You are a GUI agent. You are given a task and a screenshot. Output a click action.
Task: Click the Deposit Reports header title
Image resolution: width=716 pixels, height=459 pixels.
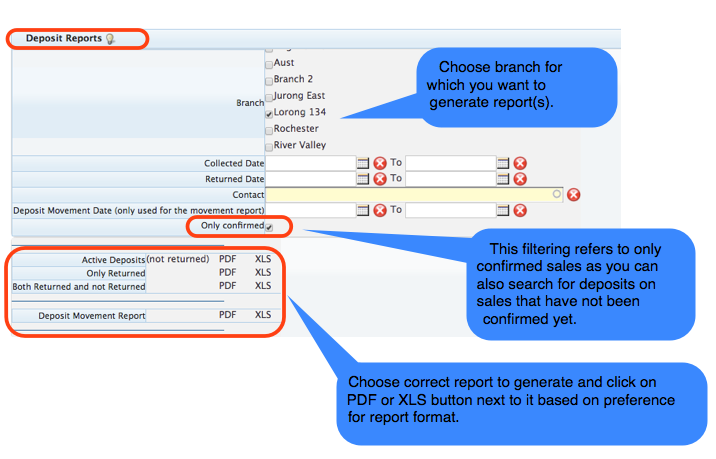[x=63, y=38]
